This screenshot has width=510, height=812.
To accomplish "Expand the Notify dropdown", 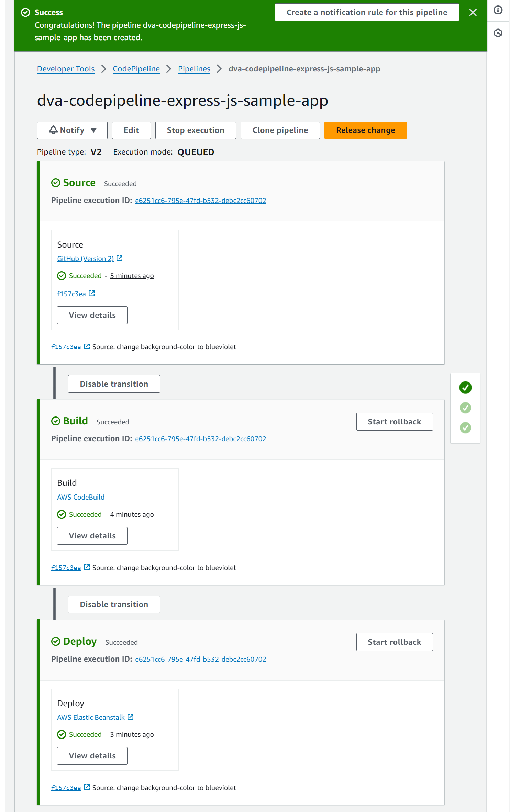I will point(72,130).
